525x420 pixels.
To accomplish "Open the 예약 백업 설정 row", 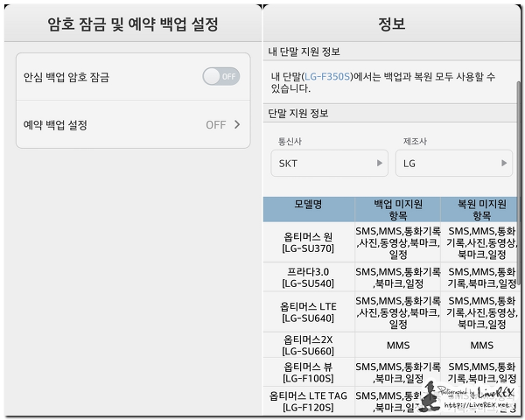I will (133, 124).
